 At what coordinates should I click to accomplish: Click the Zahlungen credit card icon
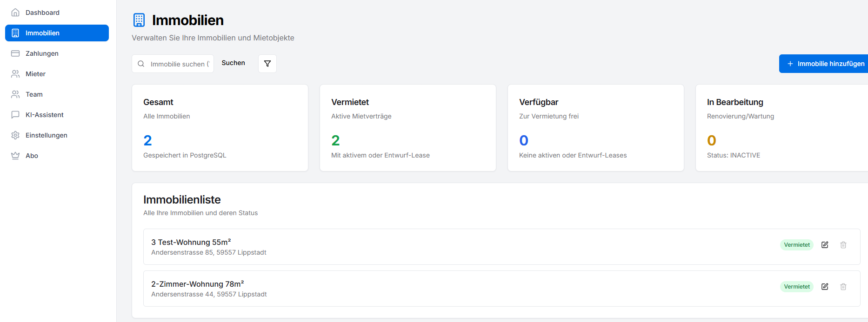pos(15,53)
